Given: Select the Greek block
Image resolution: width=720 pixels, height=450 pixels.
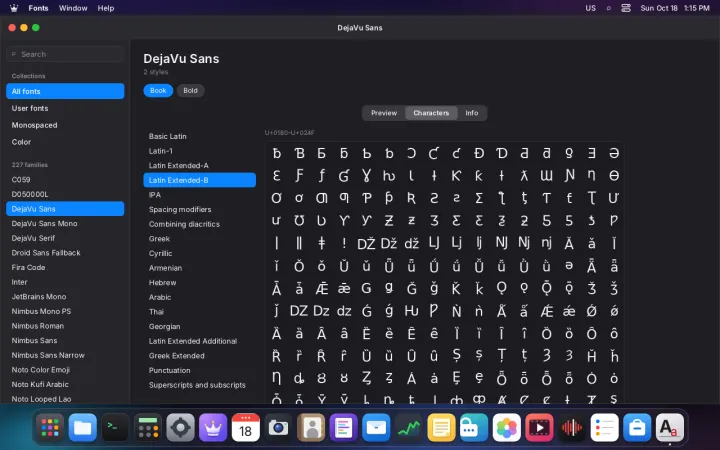Looking at the screenshot, I should (x=199, y=239).
